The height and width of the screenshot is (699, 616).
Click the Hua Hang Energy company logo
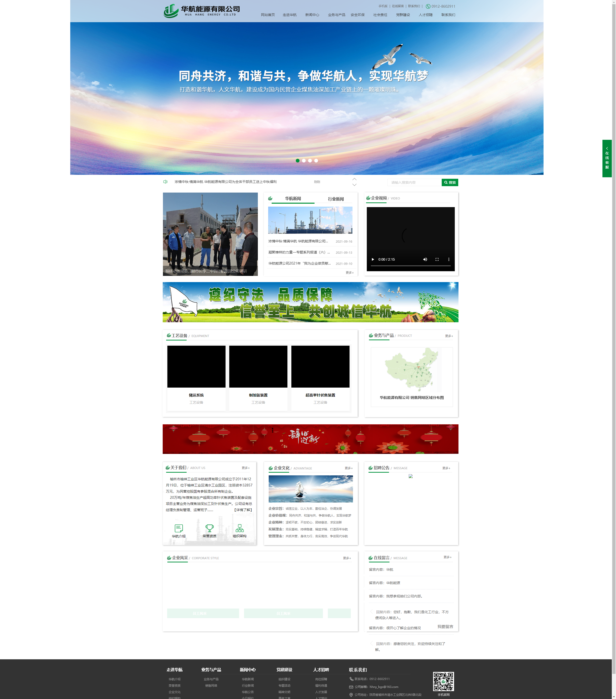click(x=202, y=11)
